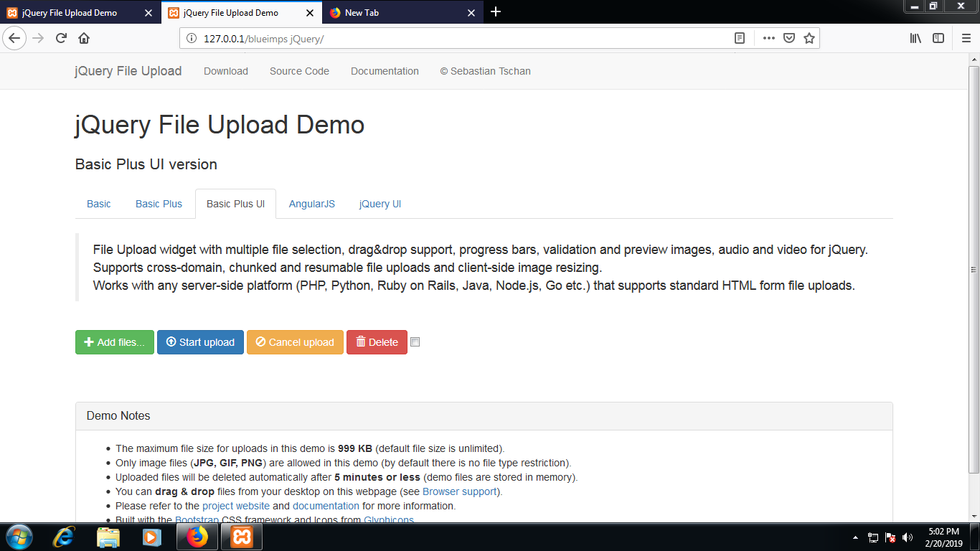Open Windows Explorer from the taskbar
Viewport: 980px width, 551px height.
[108, 537]
